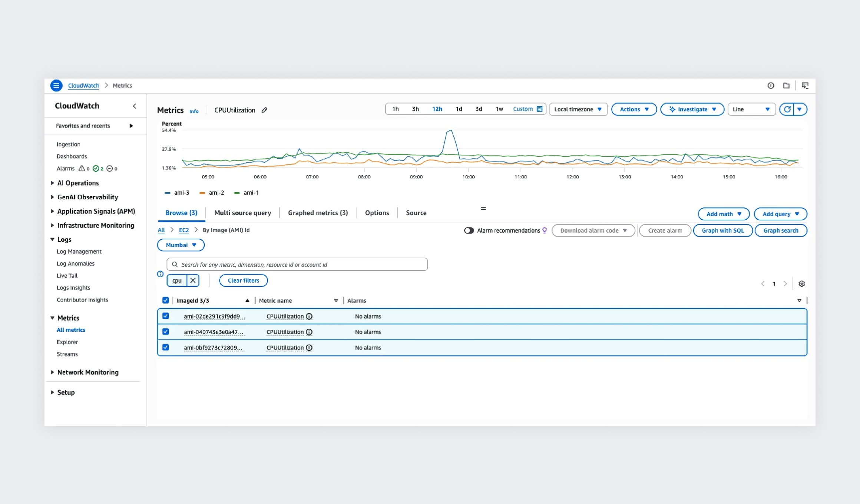860x504 pixels.
Task: Open the Custom time range calendar icon
Action: point(540,109)
